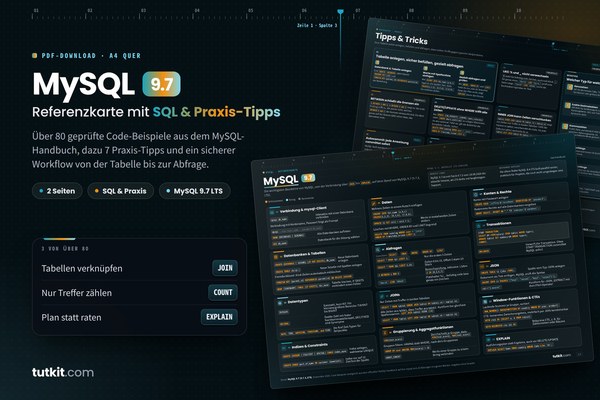This screenshot has height=400, width=600.
Task: Click 'Nur Treffer zählen' row text
Action: [77, 293]
